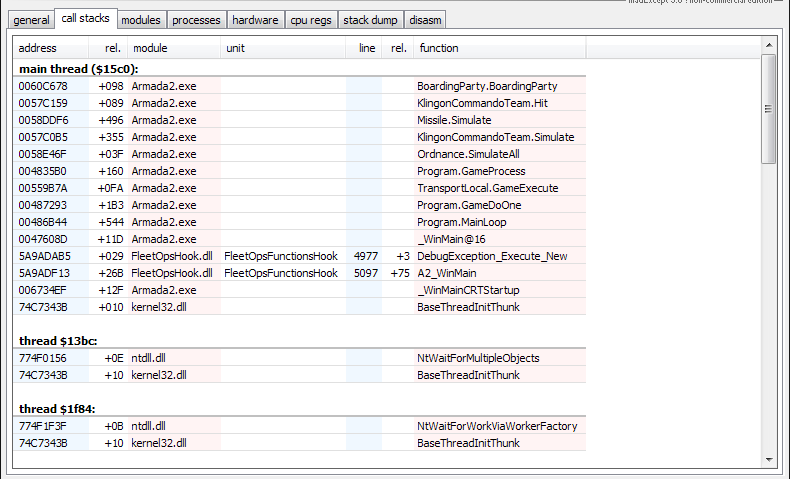Select the +496 relative offset
This screenshot has height=479, width=790.
[x=111, y=120]
